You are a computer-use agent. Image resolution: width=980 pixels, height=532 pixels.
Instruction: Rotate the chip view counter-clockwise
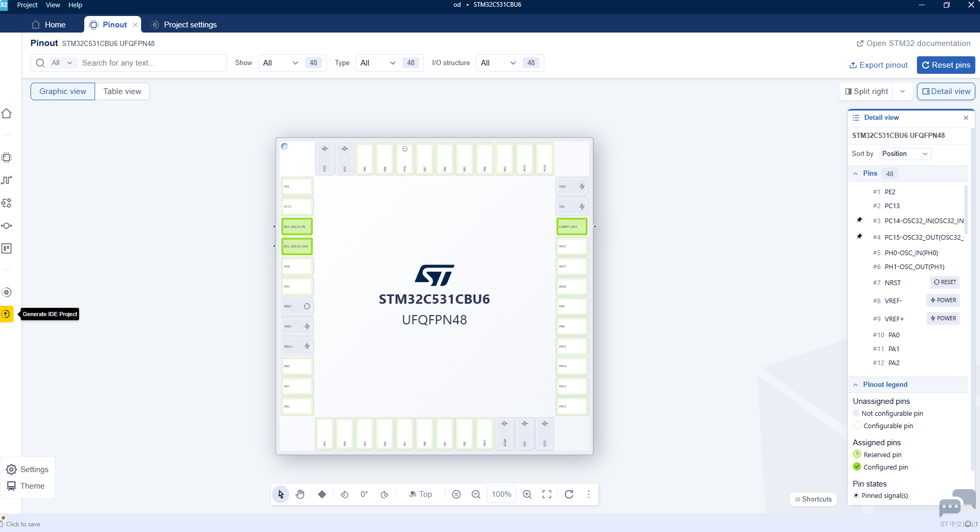pyautogui.click(x=344, y=494)
